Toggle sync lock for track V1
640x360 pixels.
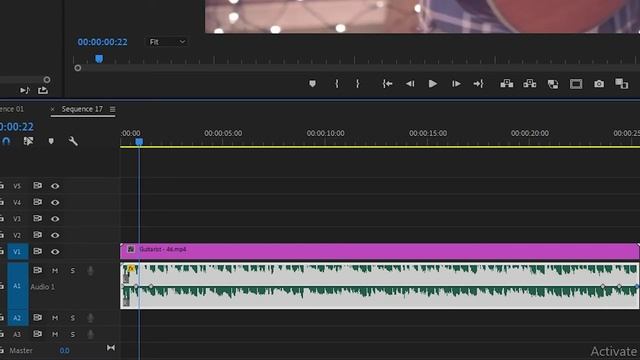tap(38, 251)
